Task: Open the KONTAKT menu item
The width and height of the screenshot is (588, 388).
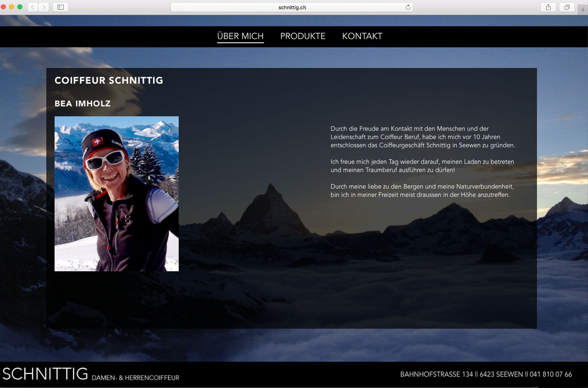Action: (362, 36)
